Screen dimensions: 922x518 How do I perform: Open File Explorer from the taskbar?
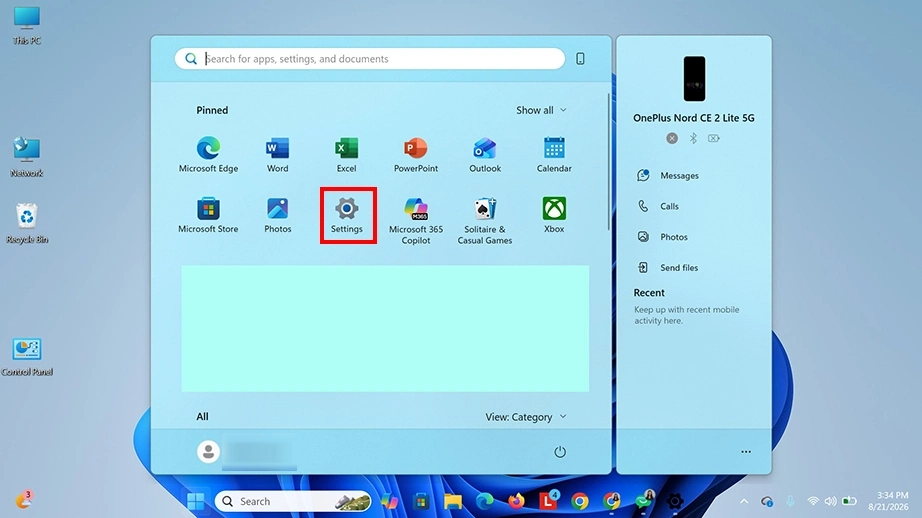[453, 502]
